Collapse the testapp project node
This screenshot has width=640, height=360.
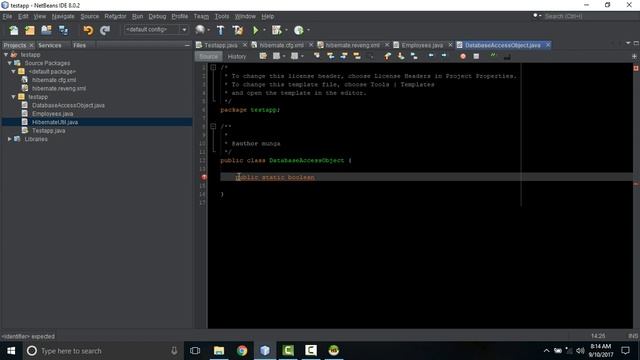coord(6,54)
